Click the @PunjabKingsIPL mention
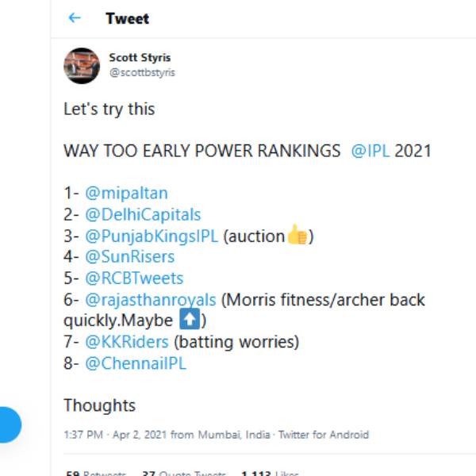This screenshot has width=476, height=476. 152,236
